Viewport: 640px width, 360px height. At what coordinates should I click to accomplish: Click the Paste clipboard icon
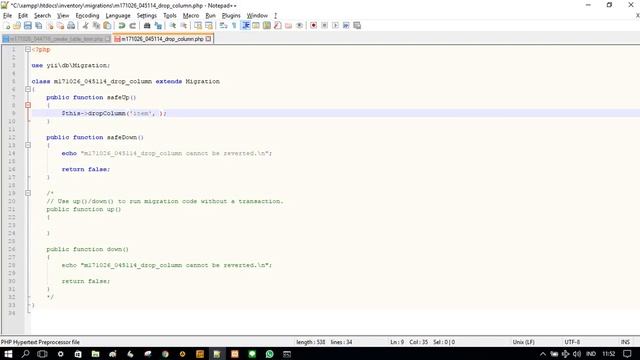(x=107, y=26)
